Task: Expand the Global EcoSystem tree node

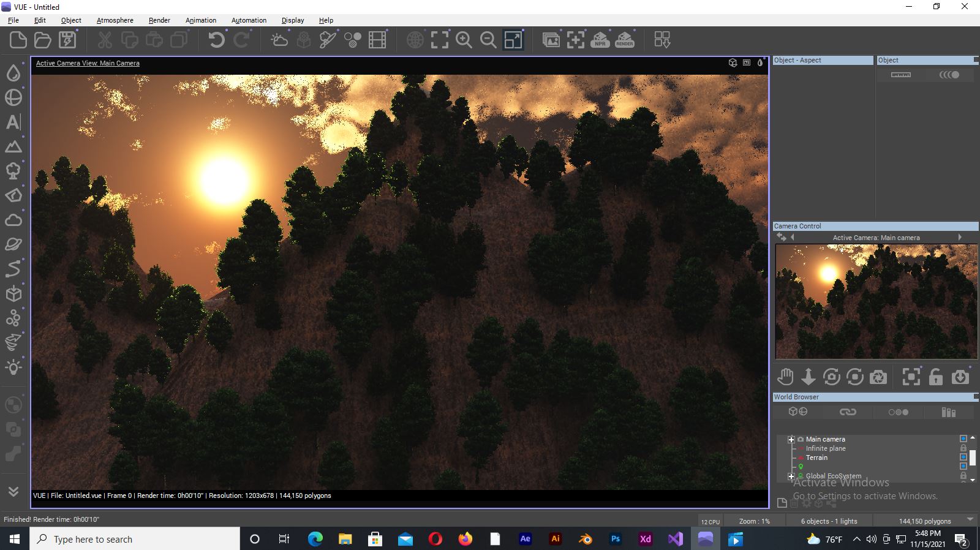Action: coord(791,476)
